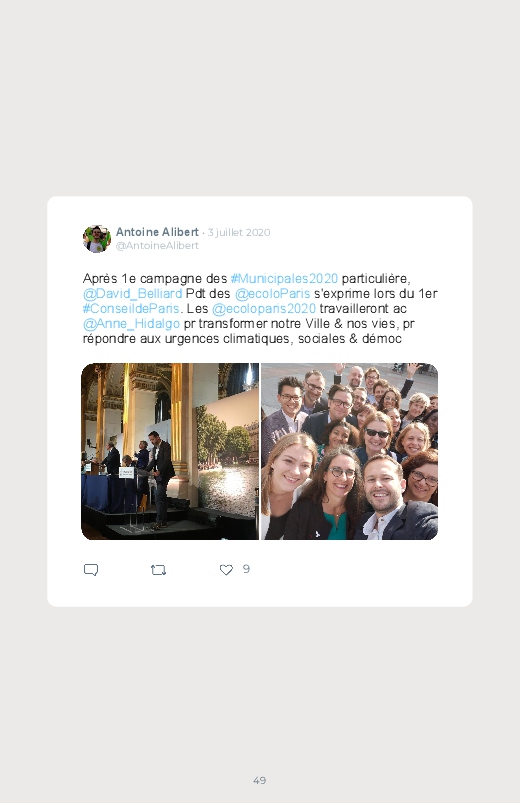
Task: Enlarge the group selfie photo
Action: click(x=349, y=451)
